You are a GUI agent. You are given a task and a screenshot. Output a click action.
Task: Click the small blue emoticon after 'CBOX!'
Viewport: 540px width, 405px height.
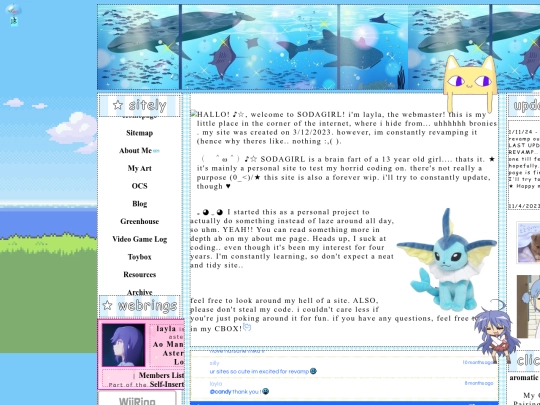(x=247, y=327)
